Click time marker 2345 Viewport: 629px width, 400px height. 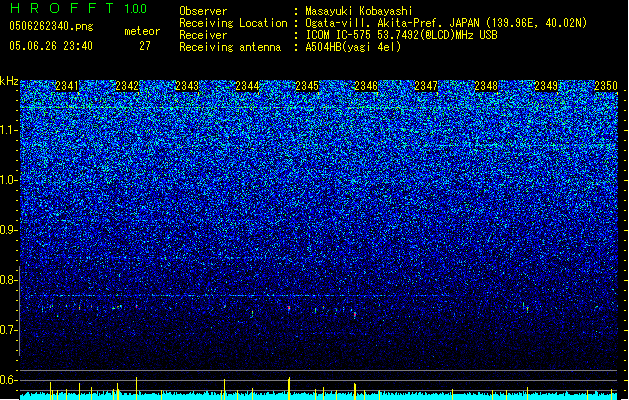pos(307,86)
